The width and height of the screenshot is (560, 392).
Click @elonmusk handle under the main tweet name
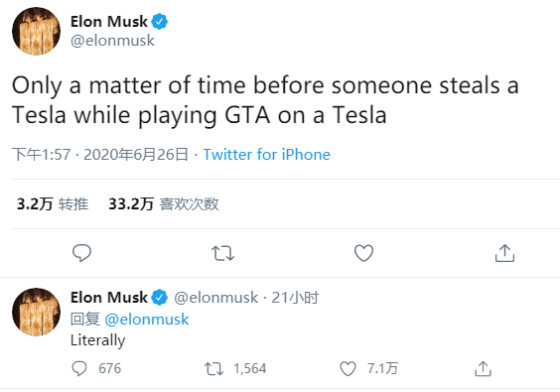(x=112, y=41)
